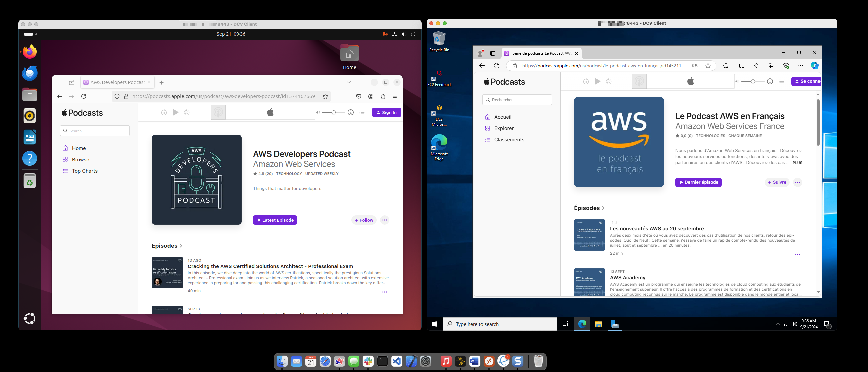Image resolution: width=868 pixels, height=372 pixels.
Task: Open the Extensions puzzle icon in Edge
Action: pos(726,66)
